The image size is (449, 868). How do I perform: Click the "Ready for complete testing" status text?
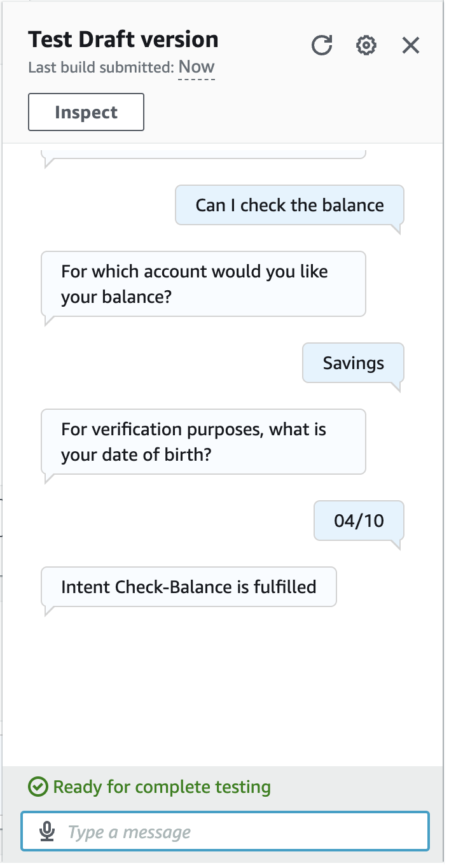[162, 787]
